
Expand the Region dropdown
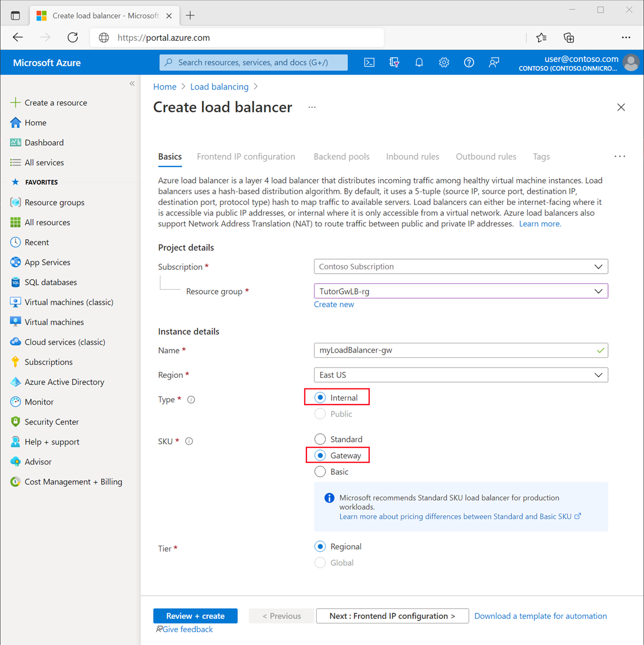(x=460, y=375)
